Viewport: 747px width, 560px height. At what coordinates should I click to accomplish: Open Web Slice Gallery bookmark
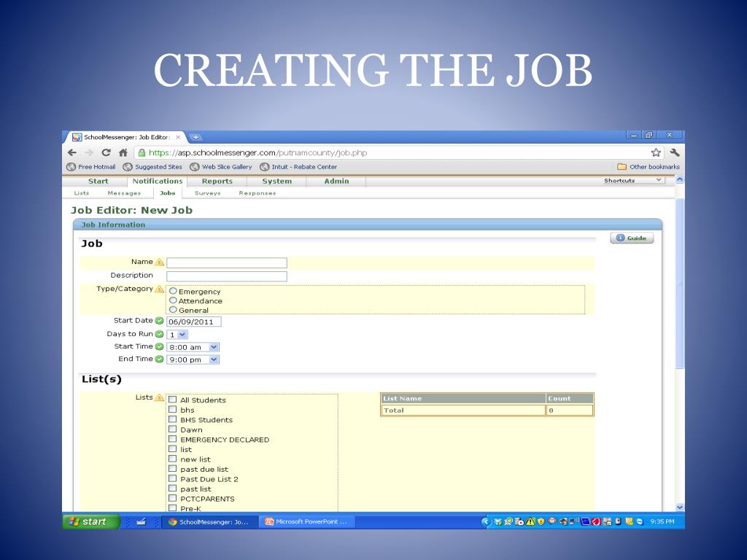tap(221, 167)
